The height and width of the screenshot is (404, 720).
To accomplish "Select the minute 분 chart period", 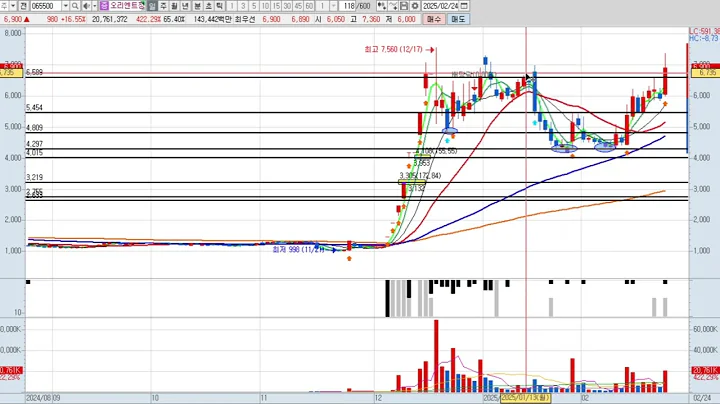I will [x=197, y=6].
